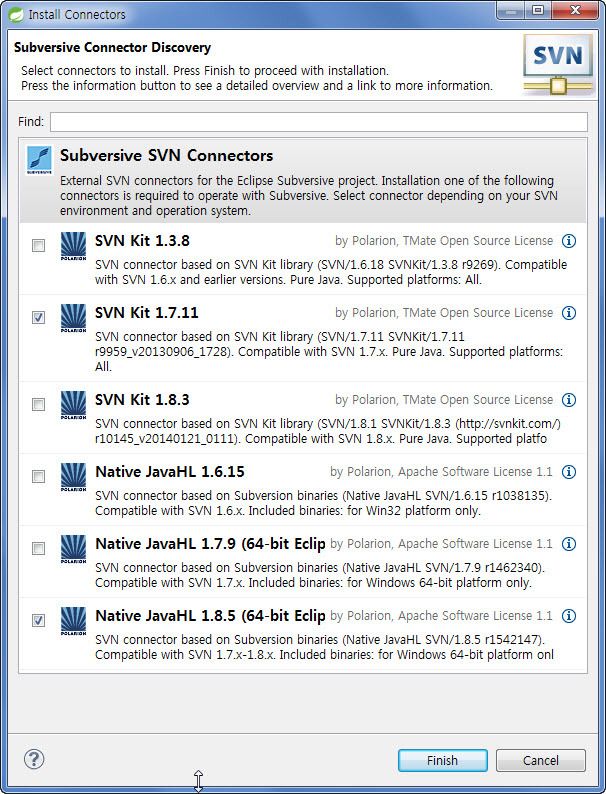Click Polarion logo beside SVN Kit 1.7.11
The width and height of the screenshot is (606, 794).
[73, 318]
